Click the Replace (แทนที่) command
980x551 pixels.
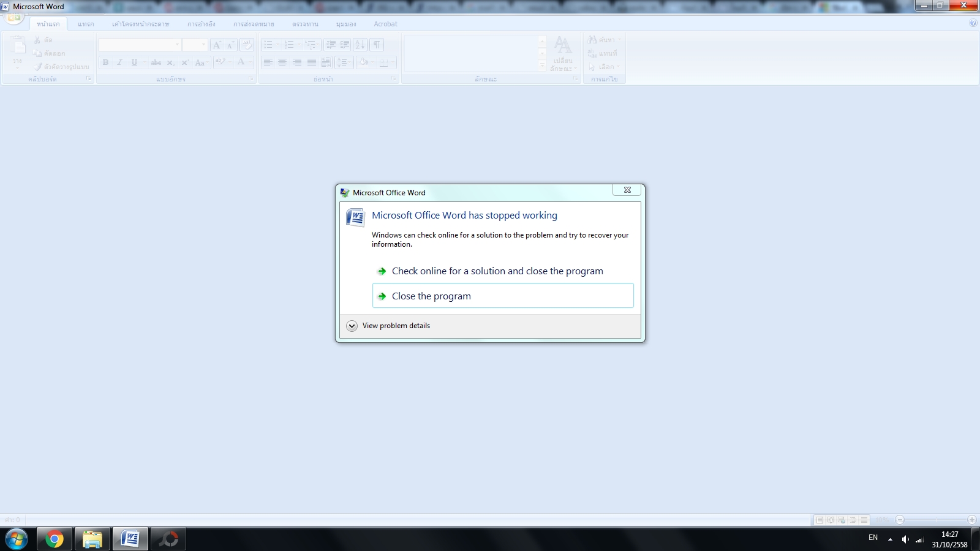point(603,53)
